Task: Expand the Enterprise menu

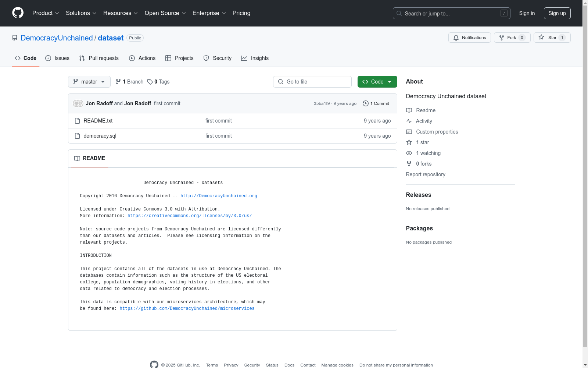Action: 209,13
